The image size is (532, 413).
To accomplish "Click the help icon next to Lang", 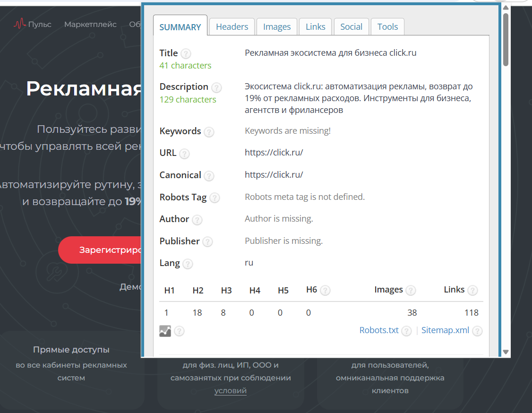I will pos(188,264).
